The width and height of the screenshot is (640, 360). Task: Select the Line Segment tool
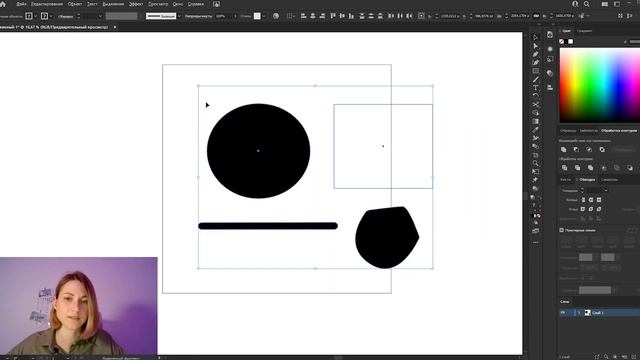click(536, 79)
